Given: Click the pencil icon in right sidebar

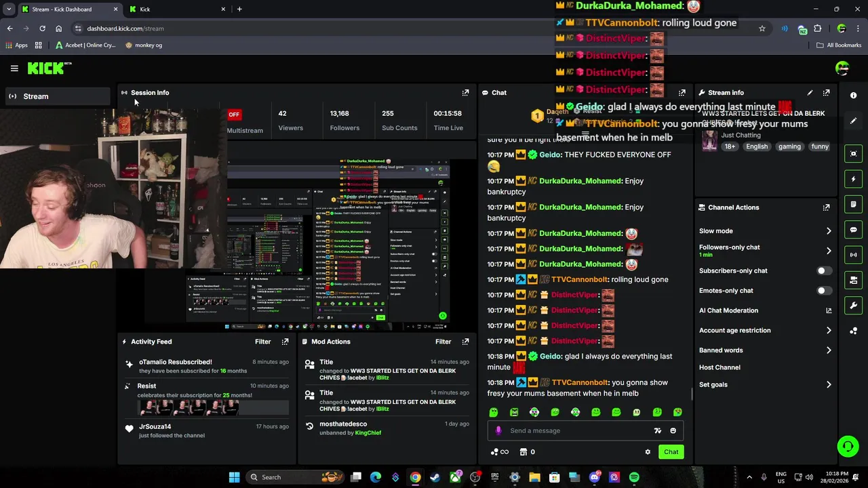Looking at the screenshot, I should point(854,121).
